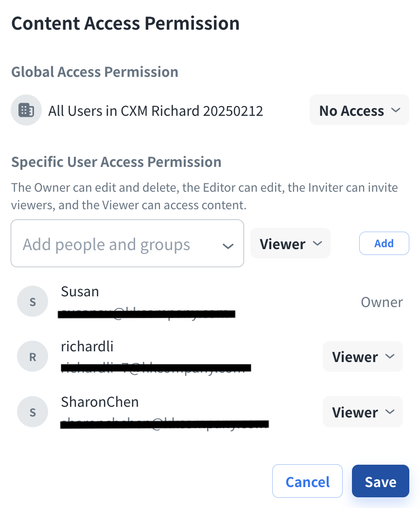Viewport: 420px width, 508px height.
Task: Change SharonChen's Viewer role dropdown
Action: [x=363, y=412]
